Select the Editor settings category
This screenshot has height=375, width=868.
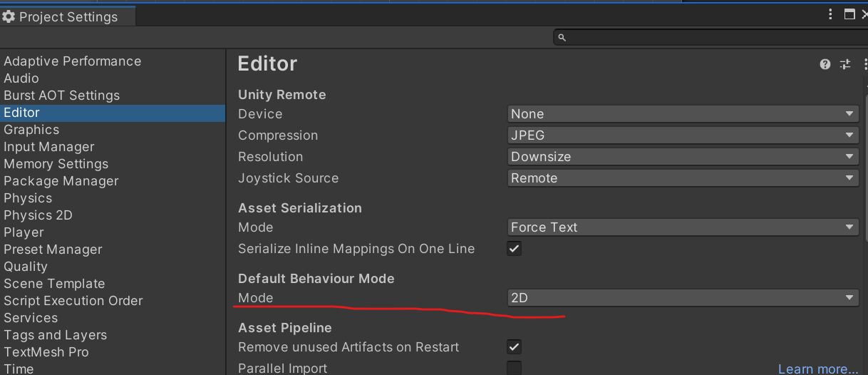(113, 113)
